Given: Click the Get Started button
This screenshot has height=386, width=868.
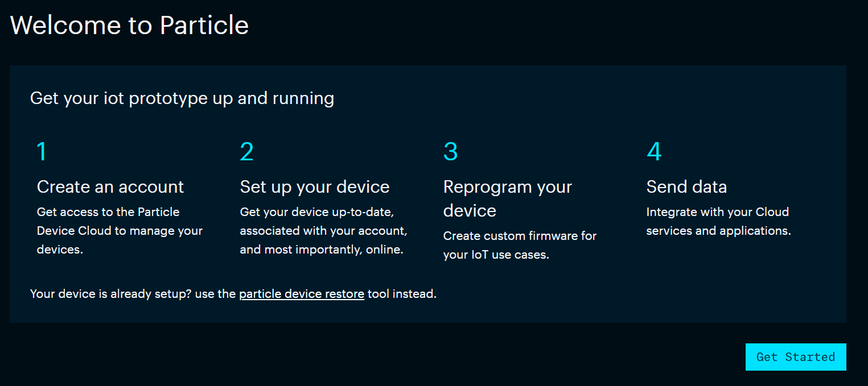Looking at the screenshot, I should point(796,357).
